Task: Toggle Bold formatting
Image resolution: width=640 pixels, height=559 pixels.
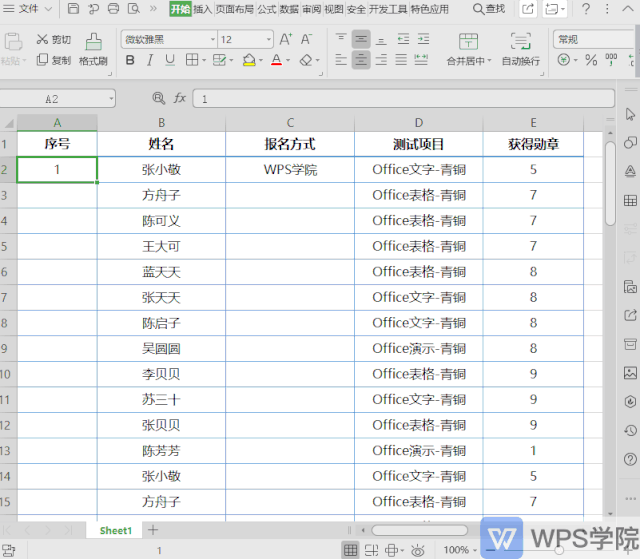Action: (x=130, y=60)
